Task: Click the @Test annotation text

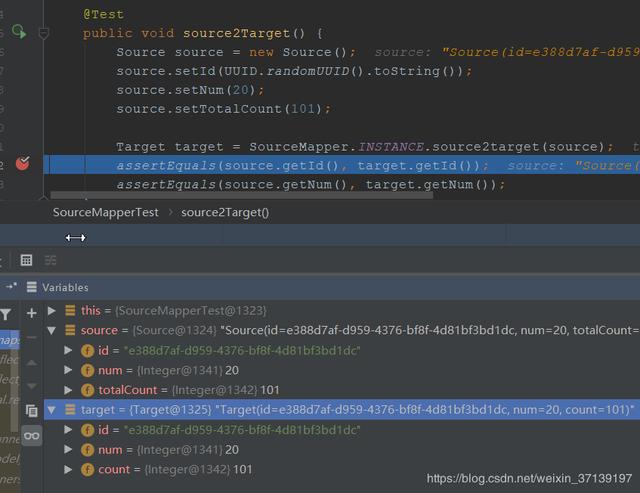Action: (103, 15)
